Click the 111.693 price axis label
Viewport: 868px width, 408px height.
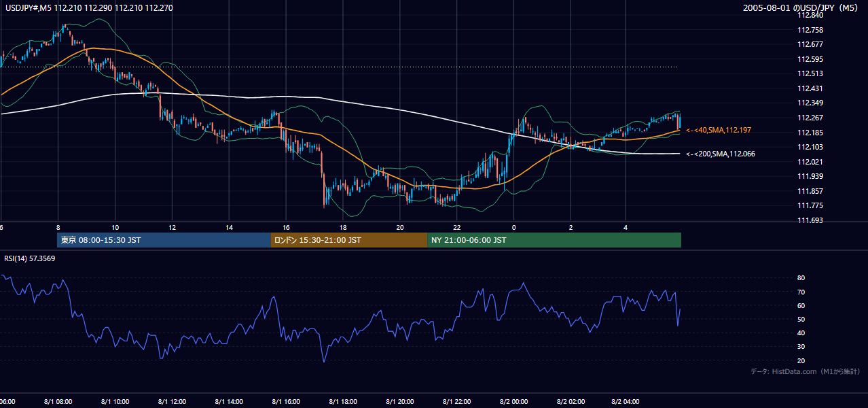pyautogui.click(x=810, y=220)
